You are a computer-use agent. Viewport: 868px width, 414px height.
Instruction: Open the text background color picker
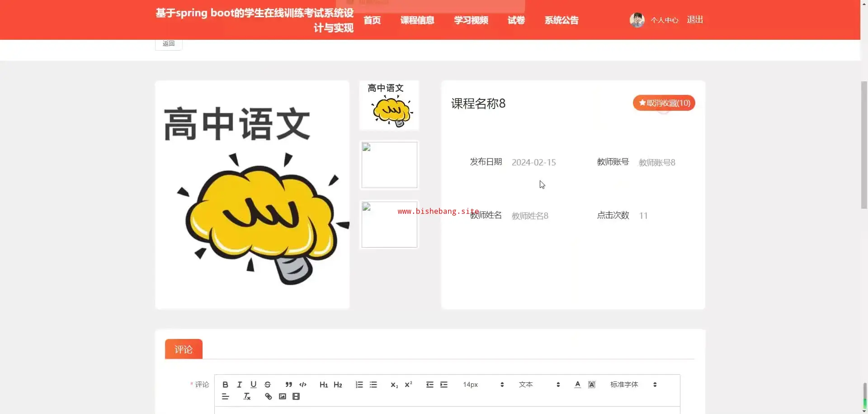pos(592,385)
